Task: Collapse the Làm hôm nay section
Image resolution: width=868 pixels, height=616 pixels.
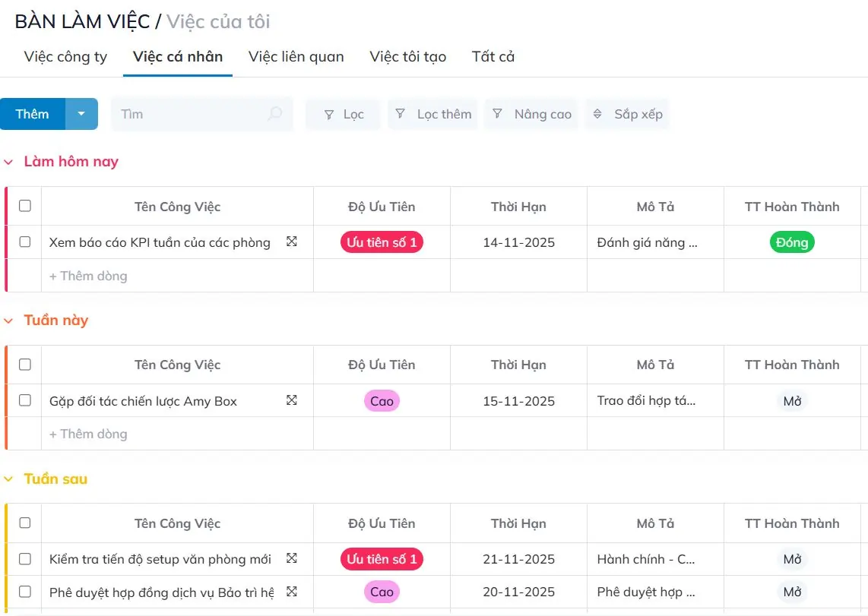Action: click(8, 161)
